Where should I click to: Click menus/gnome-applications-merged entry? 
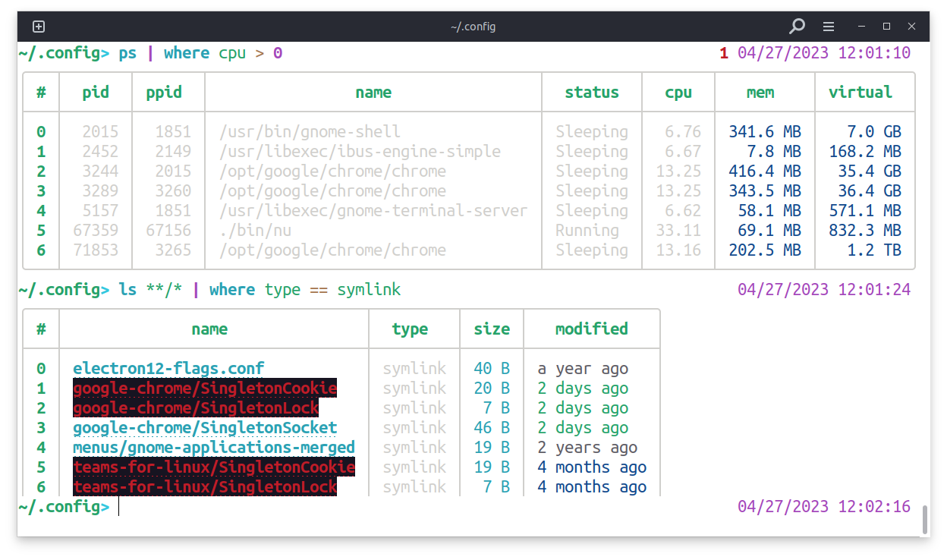point(214,448)
